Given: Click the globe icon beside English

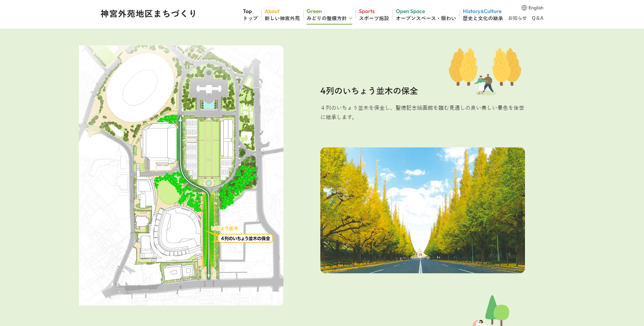Looking at the screenshot, I should point(524,8).
